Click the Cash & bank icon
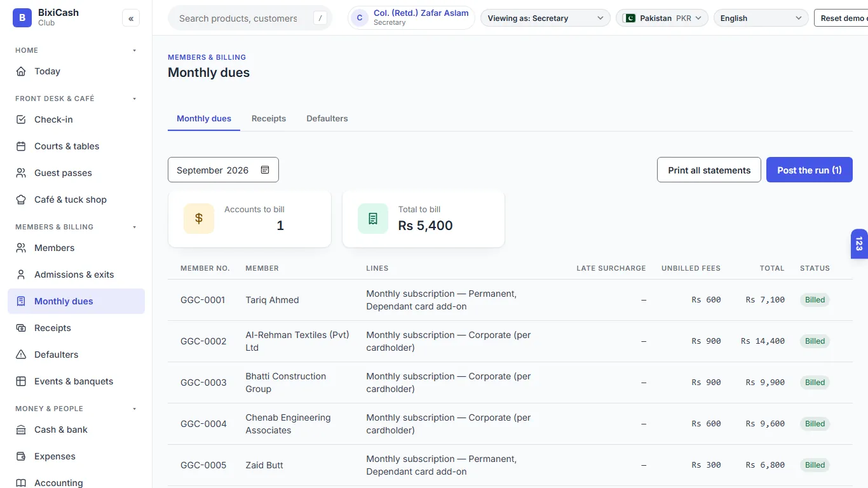This screenshot has height=488, width=868. click(21, 430)
